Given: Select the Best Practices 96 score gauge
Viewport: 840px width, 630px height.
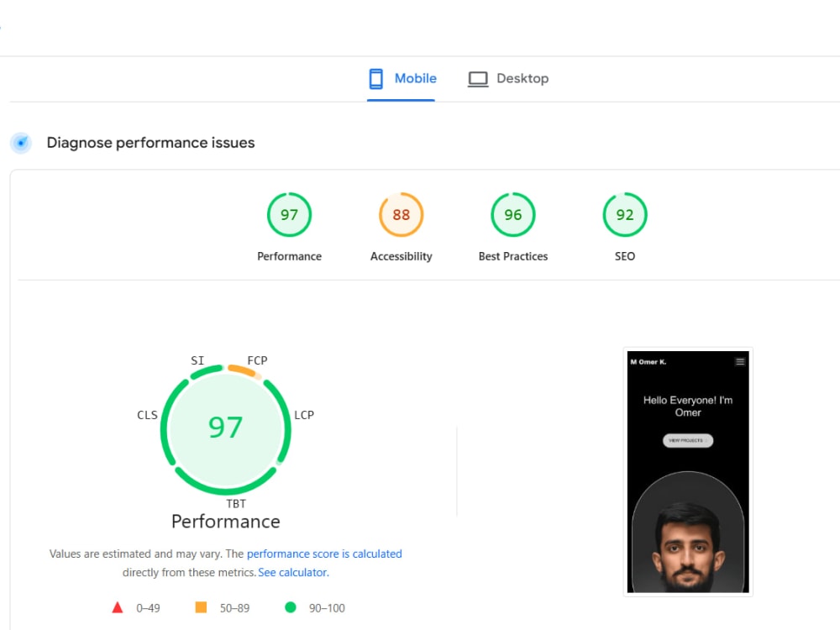Looking at the screenshot, I should coord(512,215).
